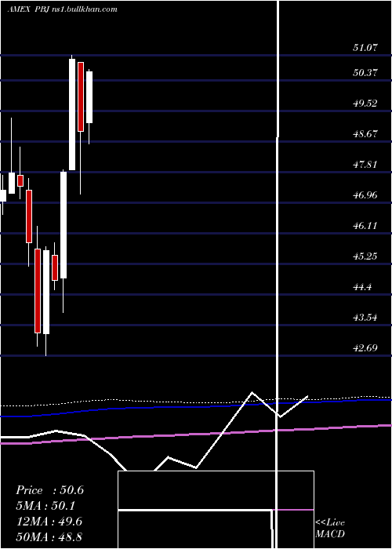Click the 50MA : 48.8 readout
Screen dimensions: 392x549
(x=49, y=537)
